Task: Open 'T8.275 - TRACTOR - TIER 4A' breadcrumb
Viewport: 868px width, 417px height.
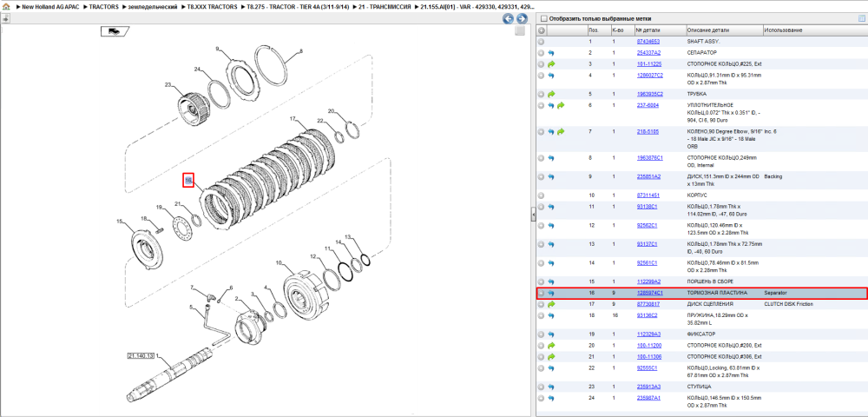Action: [298, 7]
